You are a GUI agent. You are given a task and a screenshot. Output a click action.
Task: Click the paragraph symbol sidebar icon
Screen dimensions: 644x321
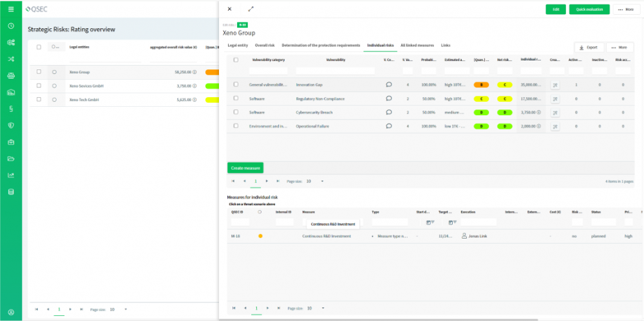(11, 109)
